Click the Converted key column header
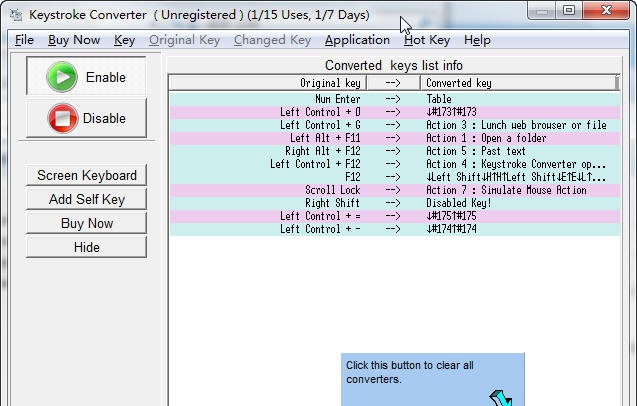The width and height of the screenshot is (637, 406). tap(520, 83)
